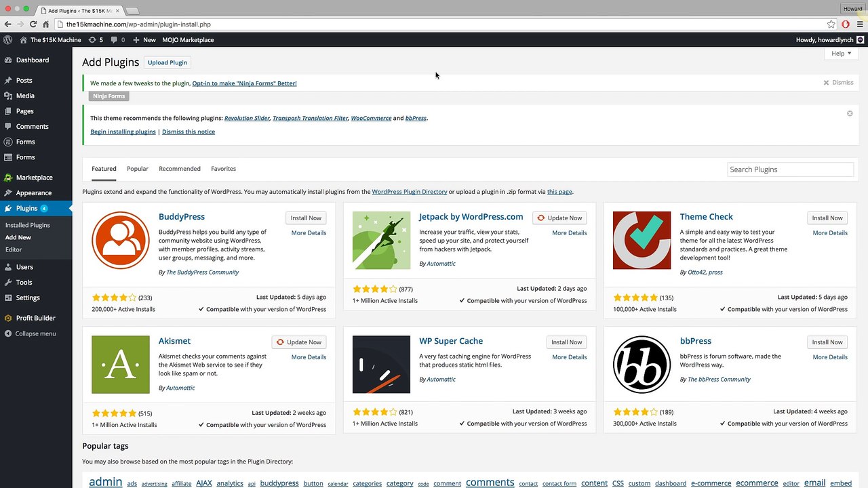
Task: Select the Featured tab
Action: (x=104, y=169)
